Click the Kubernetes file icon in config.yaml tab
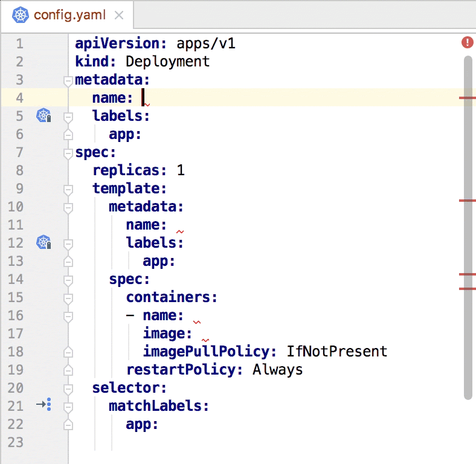The height and width of the screenshot is (464, 476). point(21,14)
